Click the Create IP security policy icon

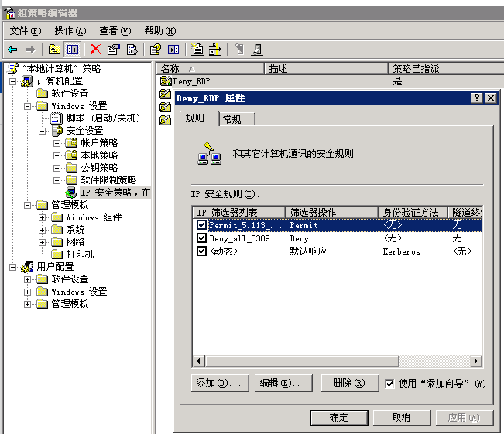[x=197, y=50]
